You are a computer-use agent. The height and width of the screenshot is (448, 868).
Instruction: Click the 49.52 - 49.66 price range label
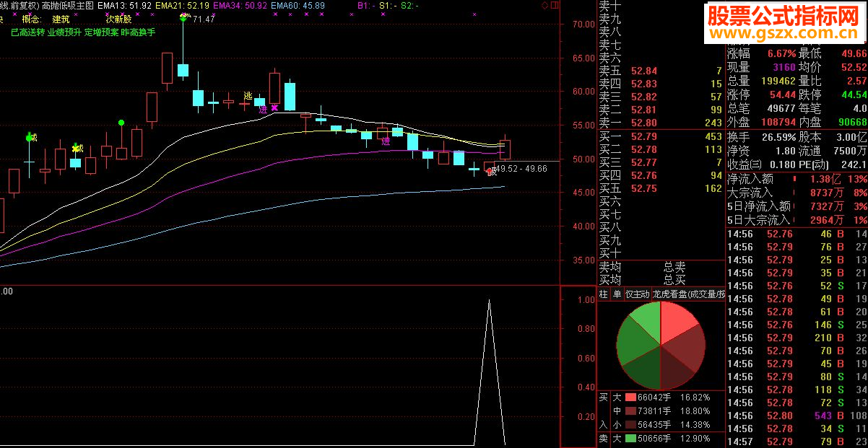[x=521, y=169]
